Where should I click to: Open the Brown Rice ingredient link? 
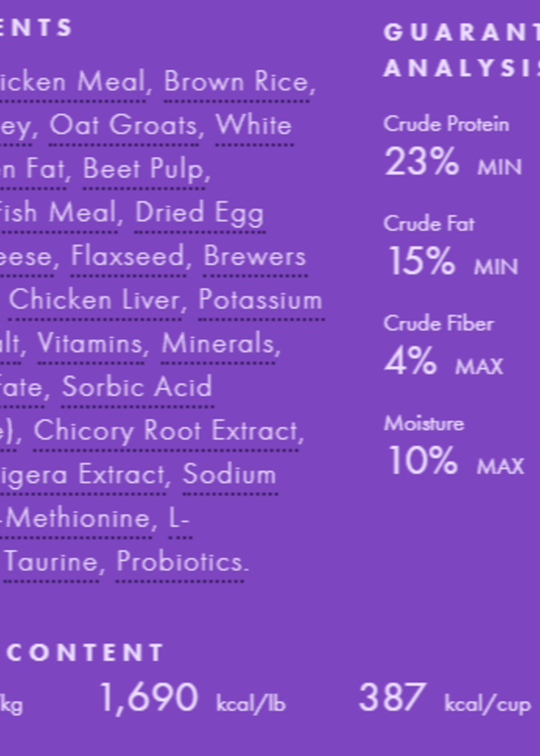237,82
